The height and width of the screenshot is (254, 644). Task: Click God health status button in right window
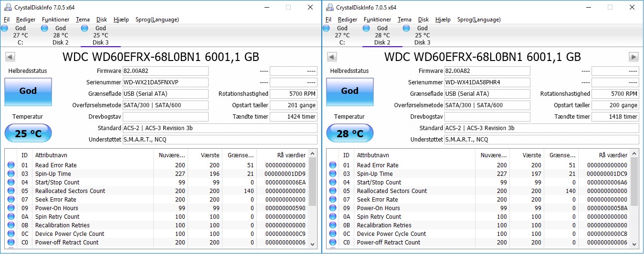350,91
